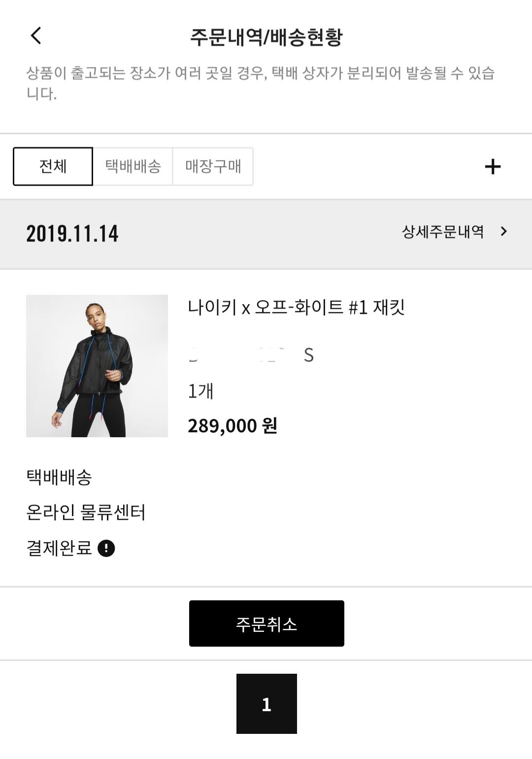Switch to the 택배배송 tab
This screenshot has width=532, height=759.
point(133,167)
